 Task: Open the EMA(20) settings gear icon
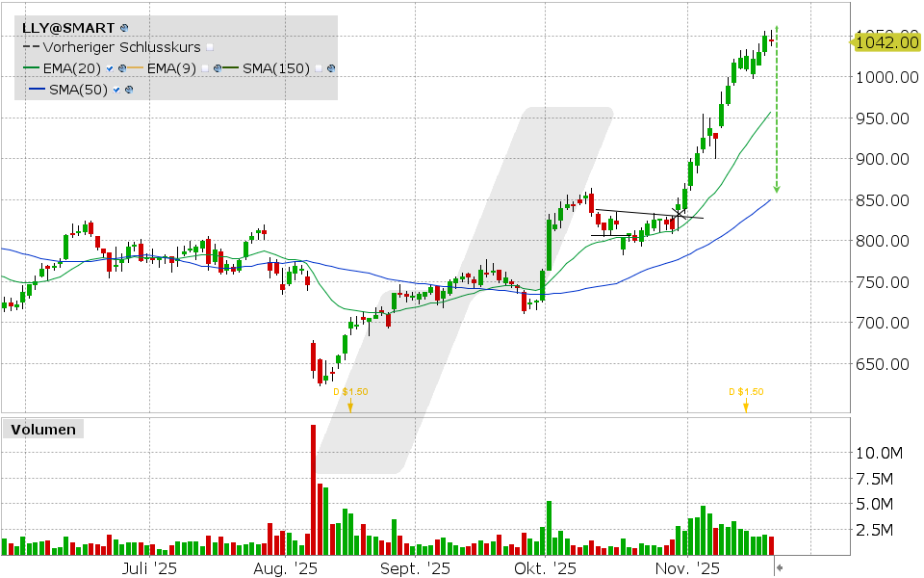(x=123, y=68)
